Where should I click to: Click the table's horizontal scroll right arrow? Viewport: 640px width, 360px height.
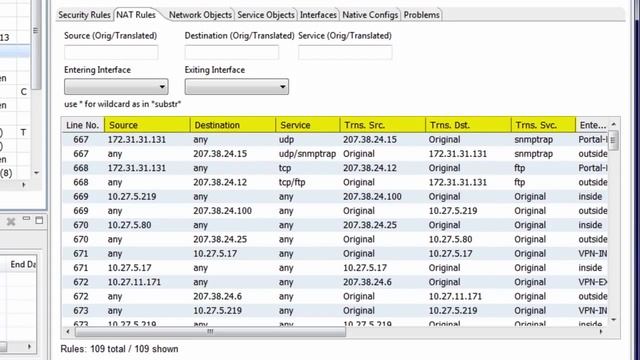[x=601, y=332]
